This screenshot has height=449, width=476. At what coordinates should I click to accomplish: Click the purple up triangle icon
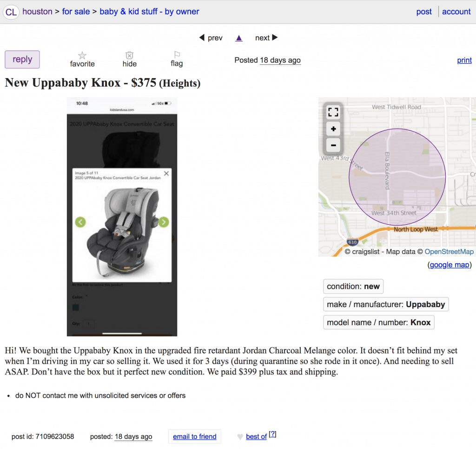click(239, 38)
